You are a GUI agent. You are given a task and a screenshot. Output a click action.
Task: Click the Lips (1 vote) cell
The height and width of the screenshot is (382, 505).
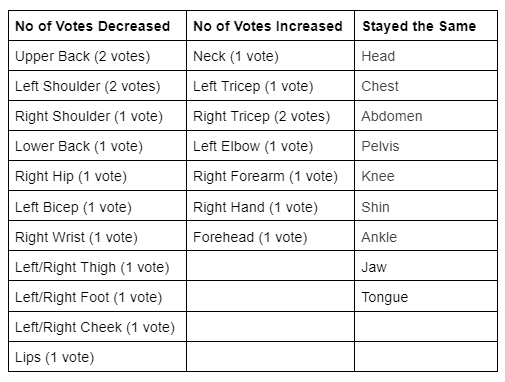coord(97,357)
